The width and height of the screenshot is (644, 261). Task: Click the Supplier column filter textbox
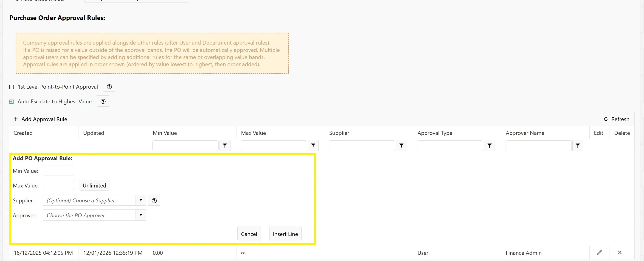click(x=362, y=146)
